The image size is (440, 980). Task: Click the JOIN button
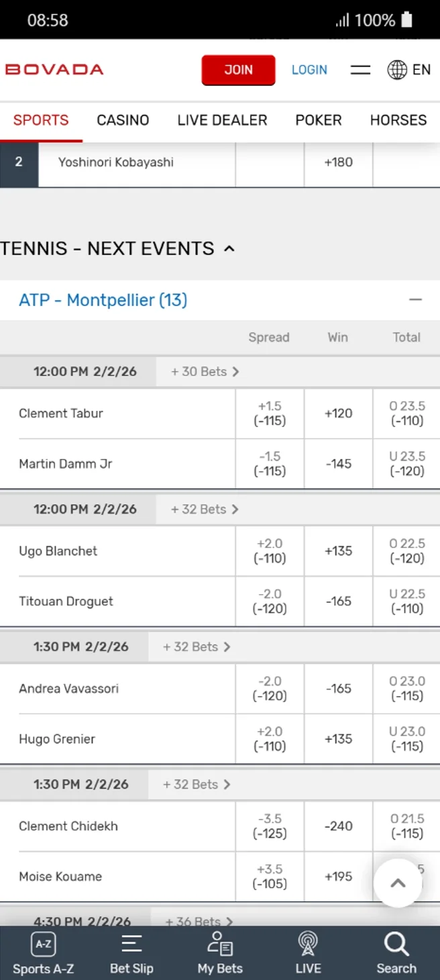pos(238,70)
